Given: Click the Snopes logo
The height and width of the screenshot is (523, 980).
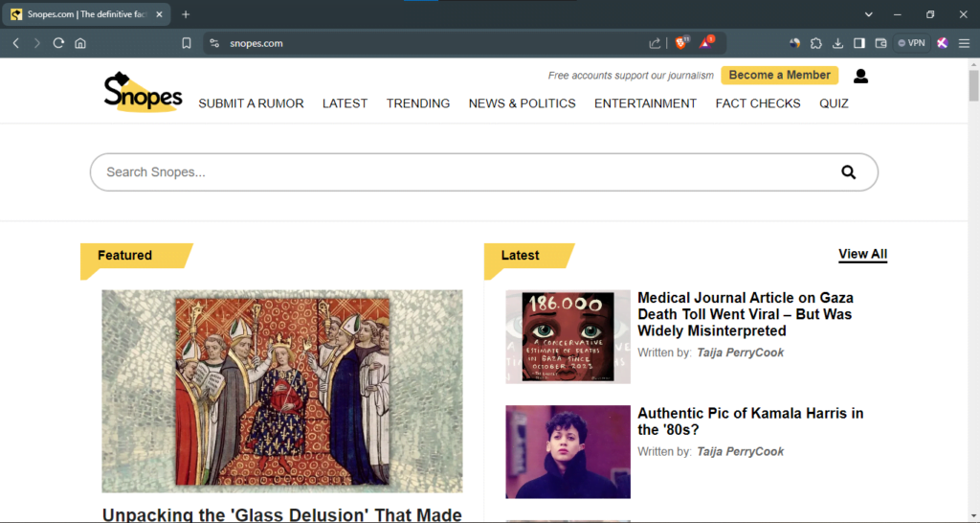Looking at the screenshot, I should click(x=143, y=92).
